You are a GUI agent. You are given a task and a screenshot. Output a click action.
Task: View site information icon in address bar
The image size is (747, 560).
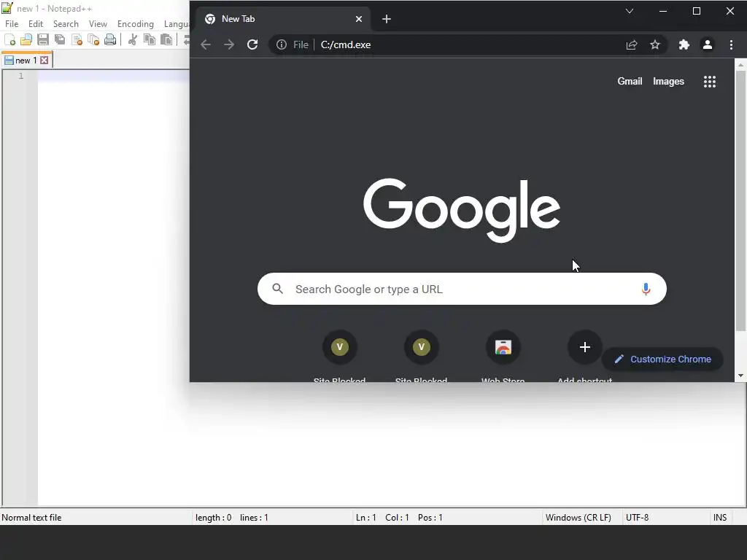click(282, 44)
